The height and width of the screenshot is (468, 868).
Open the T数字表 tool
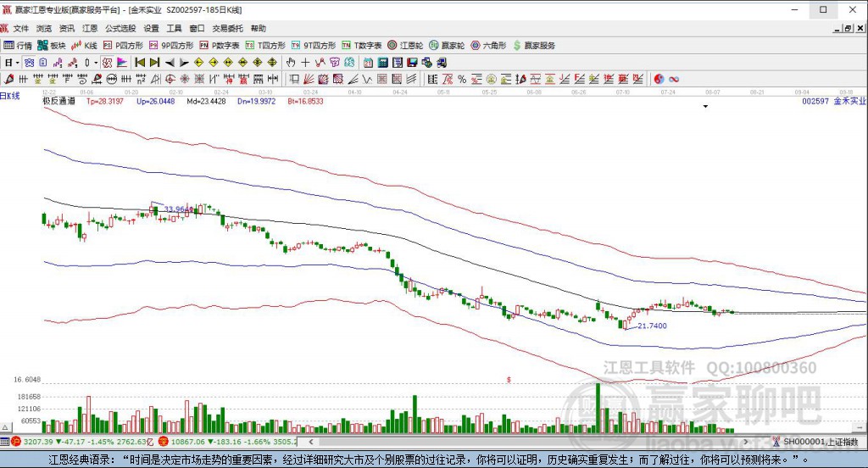tap(361, 46)
